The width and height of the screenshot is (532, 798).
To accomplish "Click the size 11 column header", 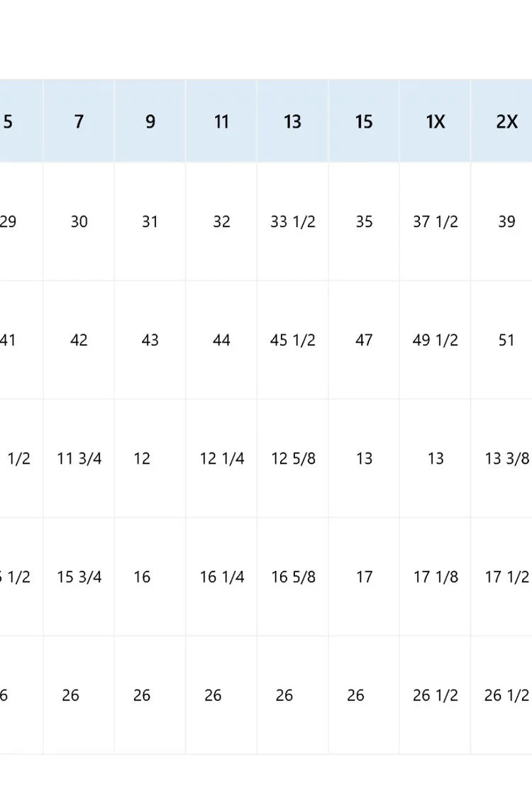I will (x=221, y=121).
